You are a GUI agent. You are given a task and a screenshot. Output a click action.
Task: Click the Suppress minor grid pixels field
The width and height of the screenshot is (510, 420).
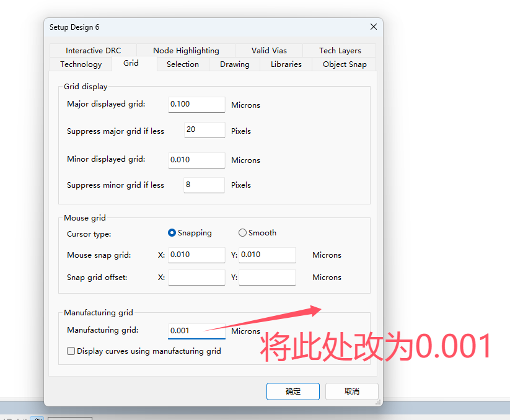click(204, 185)
